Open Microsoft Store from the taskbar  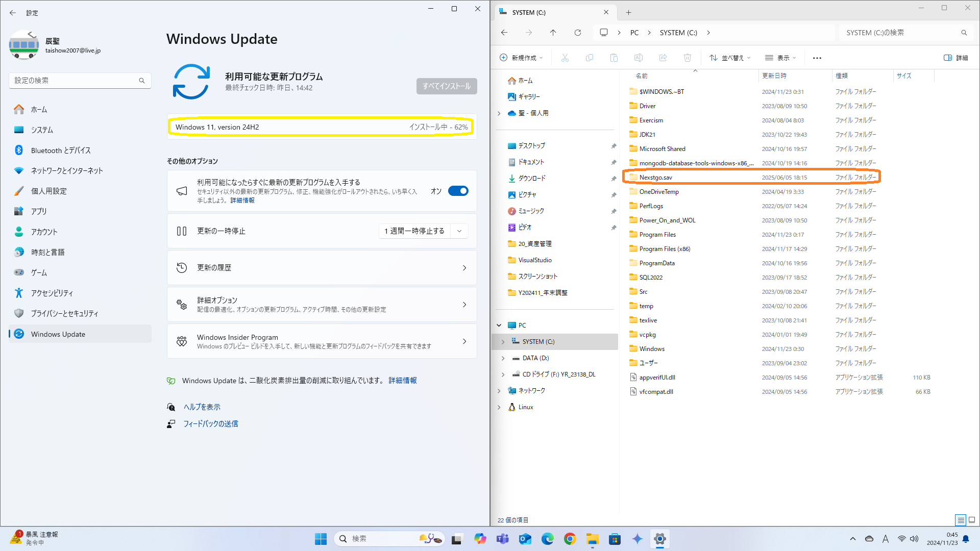tap(615, 539)
